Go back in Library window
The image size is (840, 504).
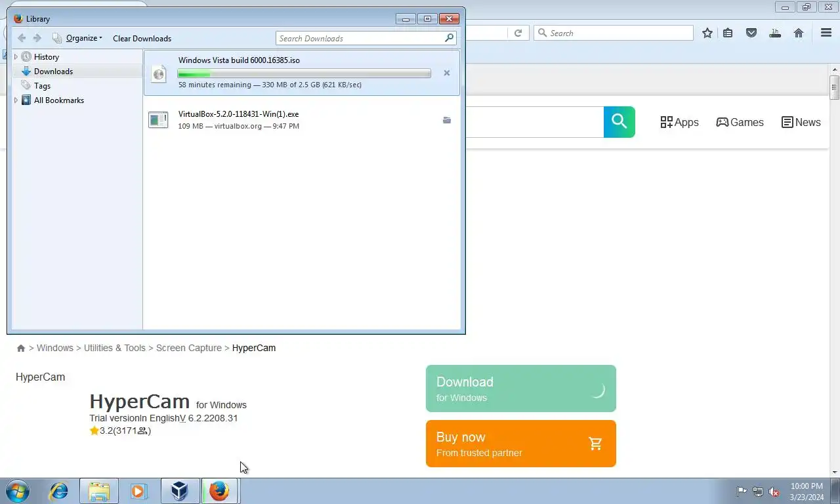pos(22,38)
